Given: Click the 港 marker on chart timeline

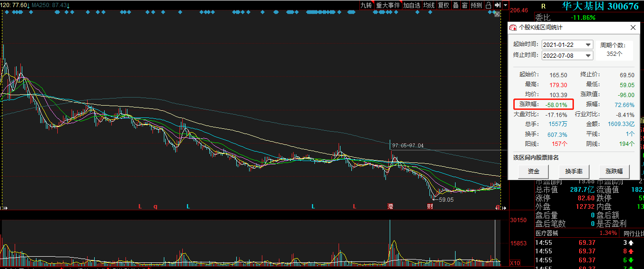Looking at the screenshot, I should [390, 206].
